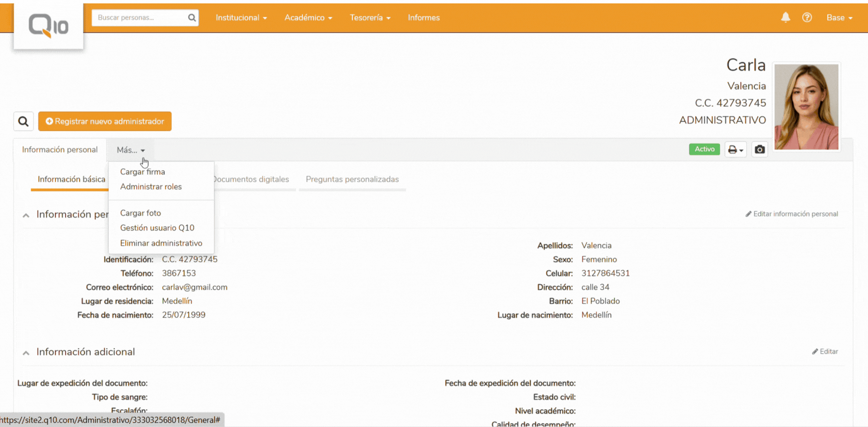This screenshot has width=868, height=427.
Task: Select Administrar roles from the menu
Action: (x=151, y=187)
